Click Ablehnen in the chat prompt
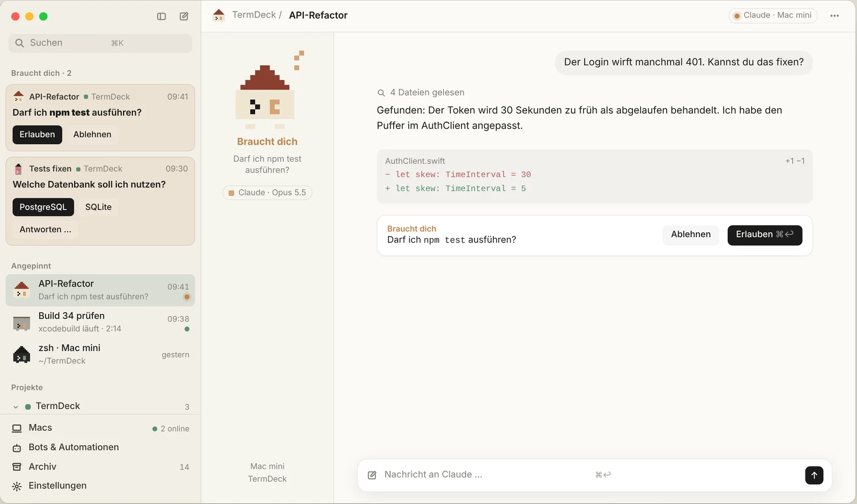 [x=691, y=235]
